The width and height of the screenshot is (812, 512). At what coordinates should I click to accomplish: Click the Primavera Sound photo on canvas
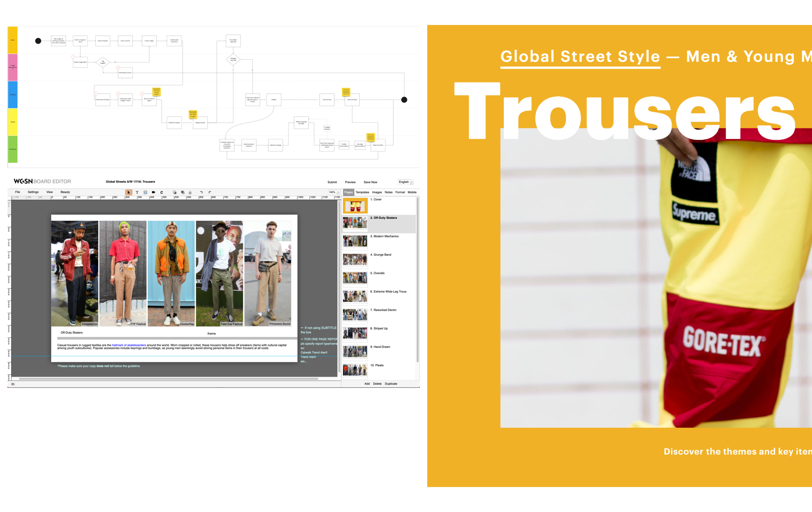268,274
